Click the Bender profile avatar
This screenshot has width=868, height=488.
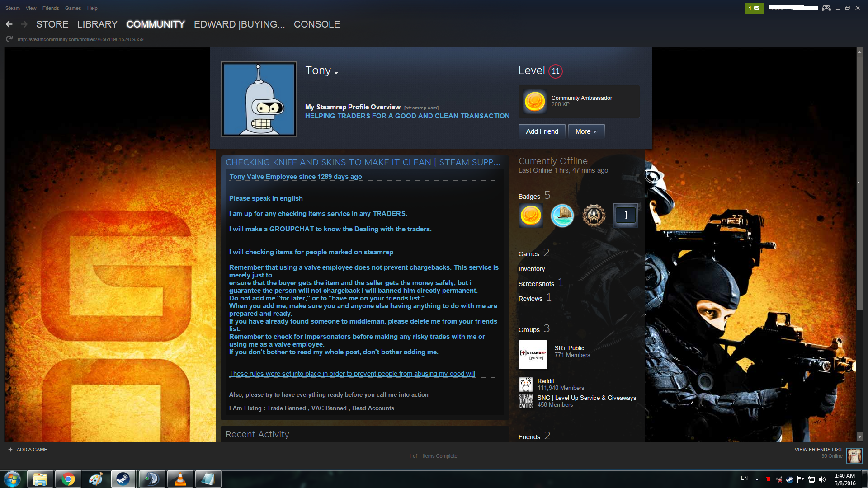259,99
